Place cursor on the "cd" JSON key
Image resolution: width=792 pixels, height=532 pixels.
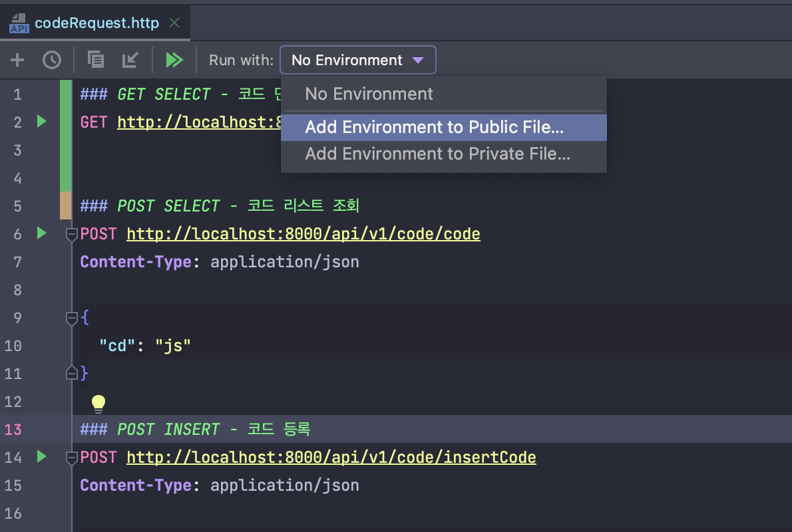(x=117, y=346)
